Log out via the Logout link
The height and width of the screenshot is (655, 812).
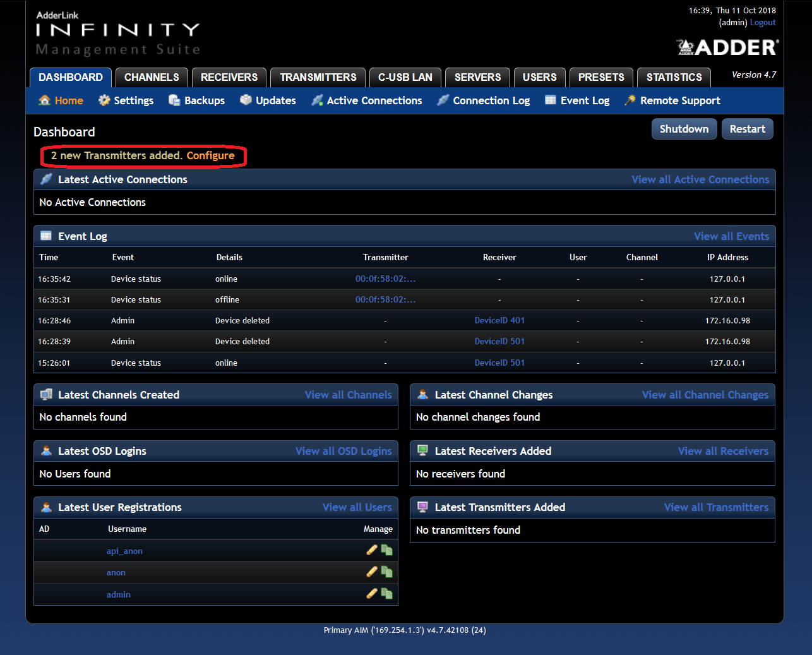(763, 23)
